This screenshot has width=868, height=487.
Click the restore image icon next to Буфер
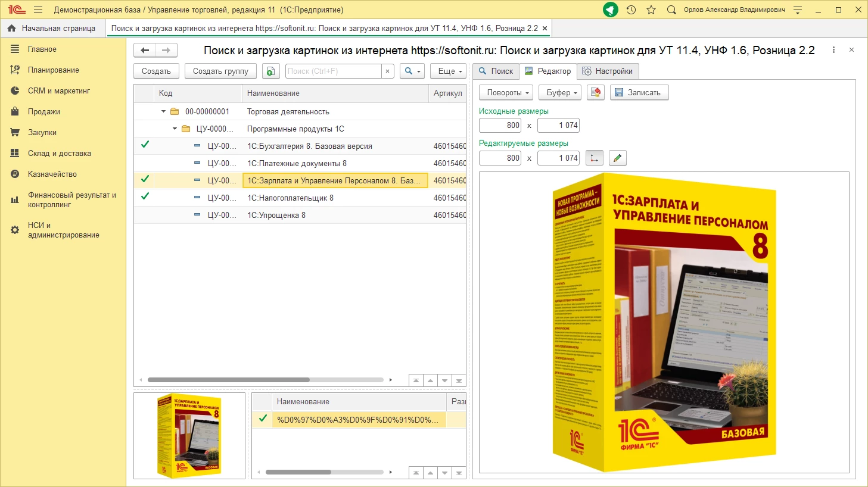(x=596, y=92)
